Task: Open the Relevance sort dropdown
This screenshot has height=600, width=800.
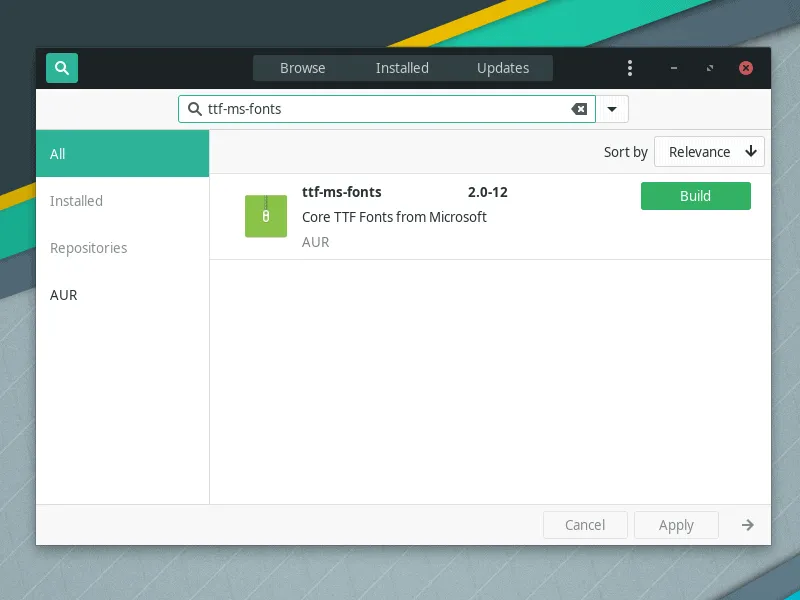Action: click(x=709, y=152)
